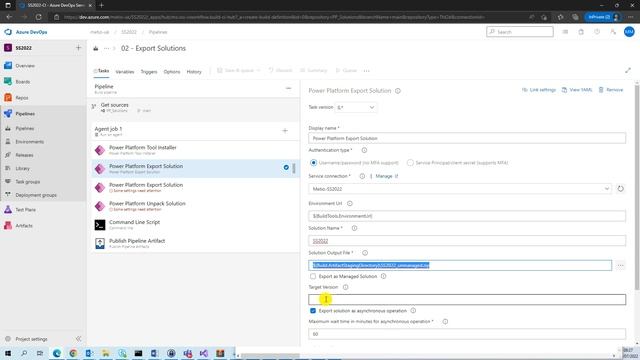This screenshot has width=640, height=360.
Task: Select Username/password authentication type
Action: (x=313, y=163)
